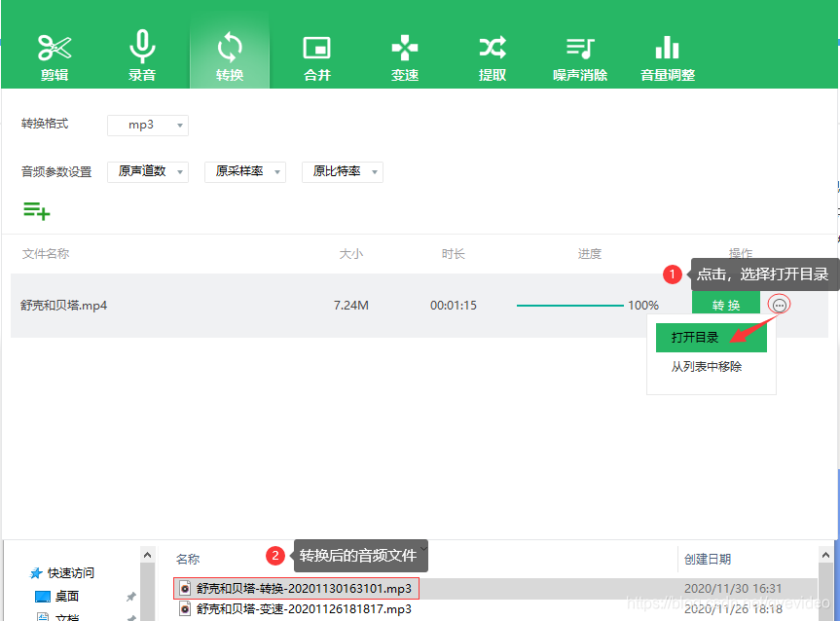Screen dimensions: 840x621
Task: Select the 舒克和贝塔.mp4 file row name
Action: [x=63, y=306]
